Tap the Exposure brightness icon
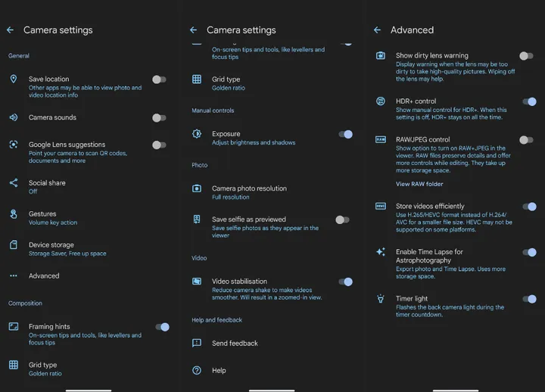This screenshot has height=392, width=545. [x=196, y=134]
